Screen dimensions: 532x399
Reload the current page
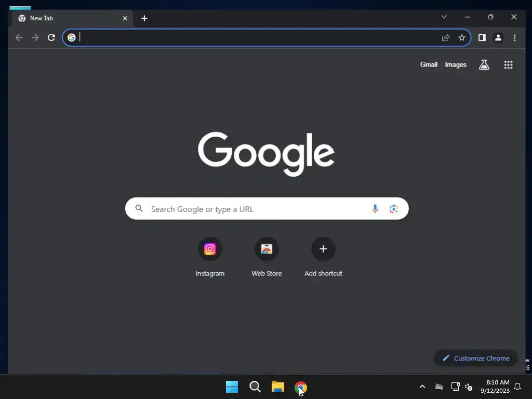(51, 37)
